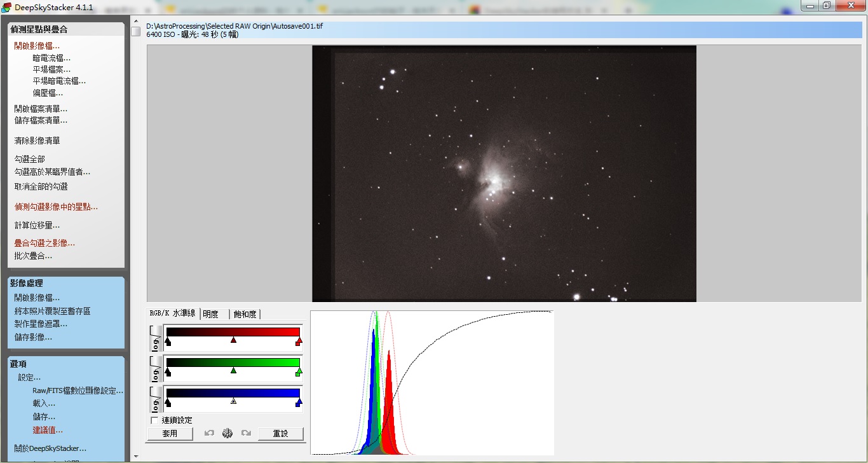Click the left panel scroll up arrow
The height and width of the screenshot is (463, 868).
pos(136,22)
